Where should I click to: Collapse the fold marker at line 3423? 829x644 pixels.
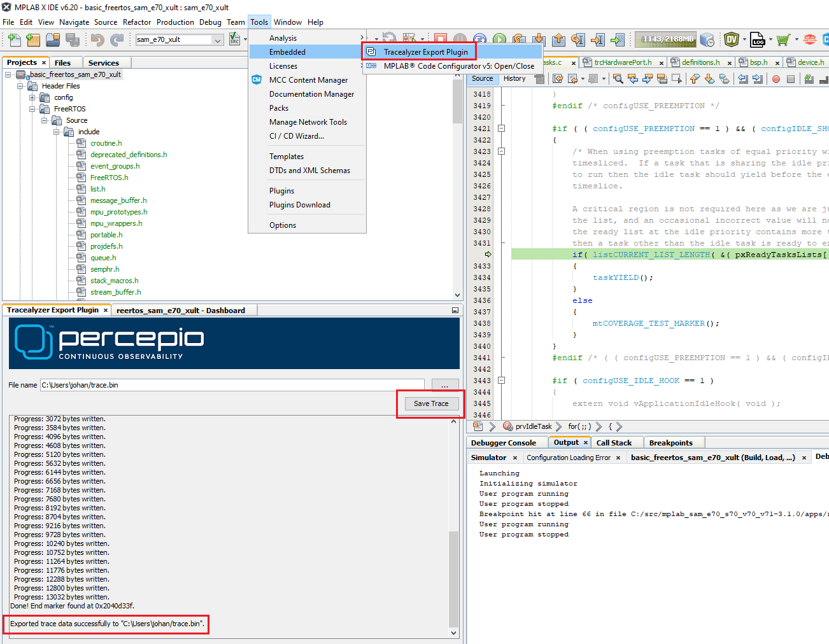coord(501,151)
